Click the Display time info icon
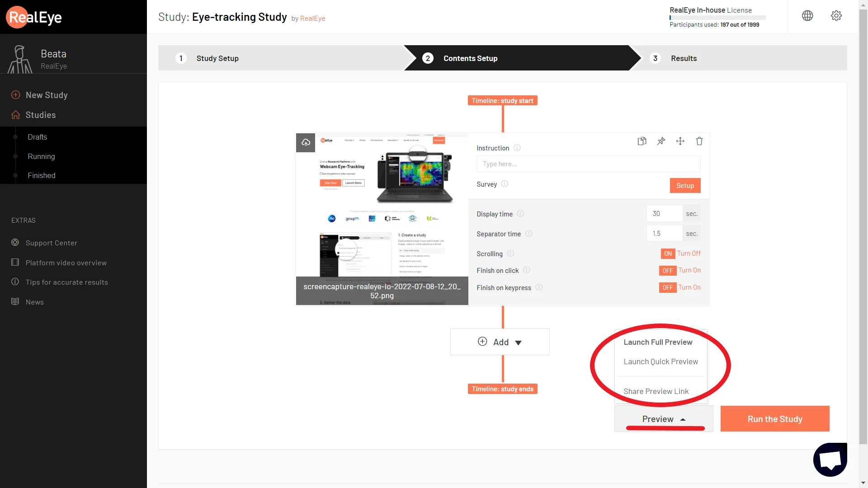868x488 pixels. point(520,214)
